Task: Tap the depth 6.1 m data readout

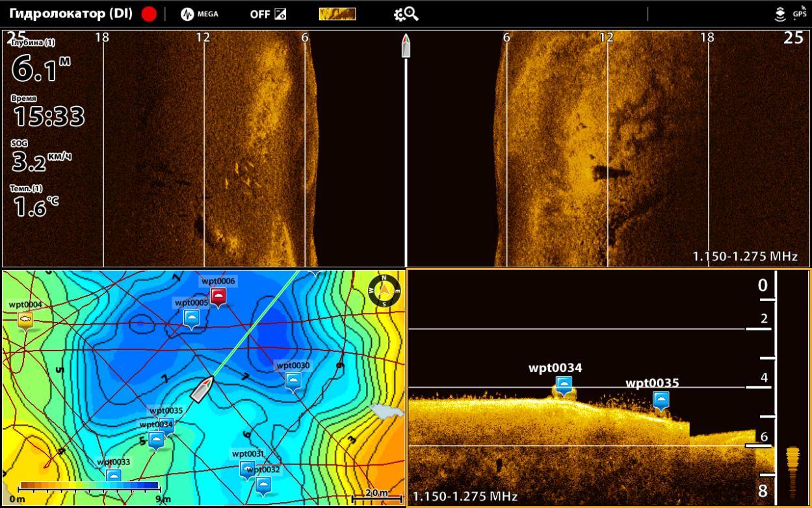Action: pyautogui.click(x=40, y=69)
